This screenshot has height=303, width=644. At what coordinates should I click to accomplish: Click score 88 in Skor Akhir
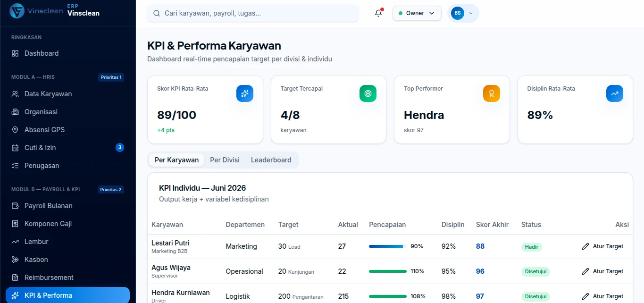[x=480, y=246]
